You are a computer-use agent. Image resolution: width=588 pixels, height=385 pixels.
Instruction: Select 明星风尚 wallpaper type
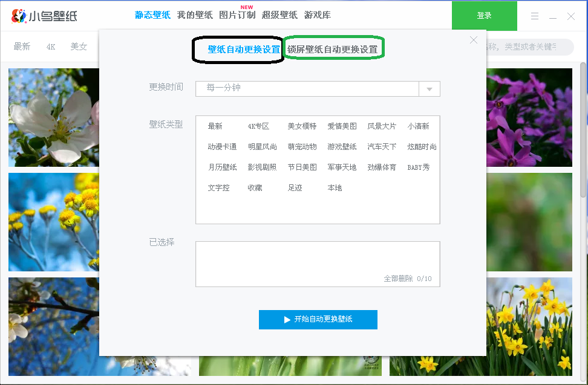(262, 147)
